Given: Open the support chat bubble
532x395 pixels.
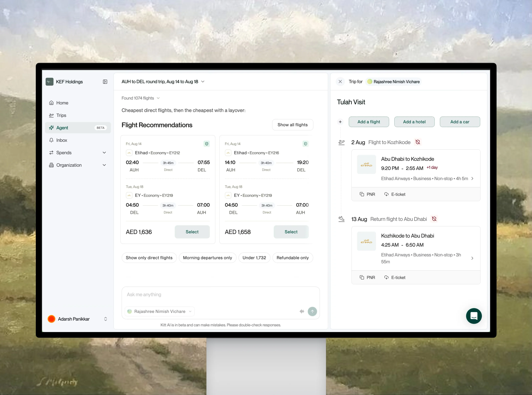Looking at the screenshot, I should pos(474,316).
